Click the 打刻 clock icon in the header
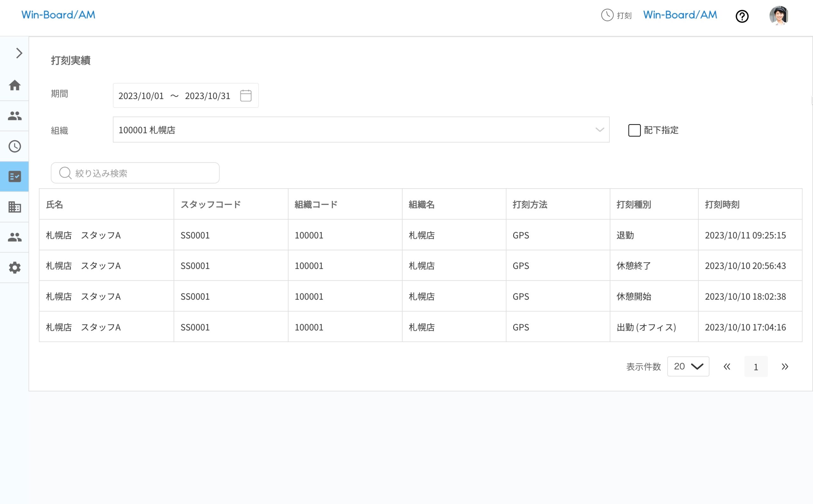 point(607,15)
